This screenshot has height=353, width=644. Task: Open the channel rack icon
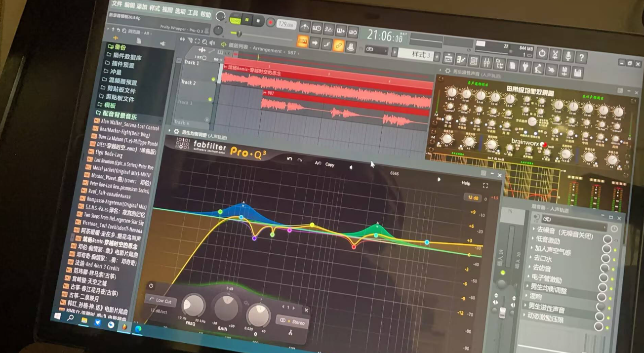pos(474,62)
